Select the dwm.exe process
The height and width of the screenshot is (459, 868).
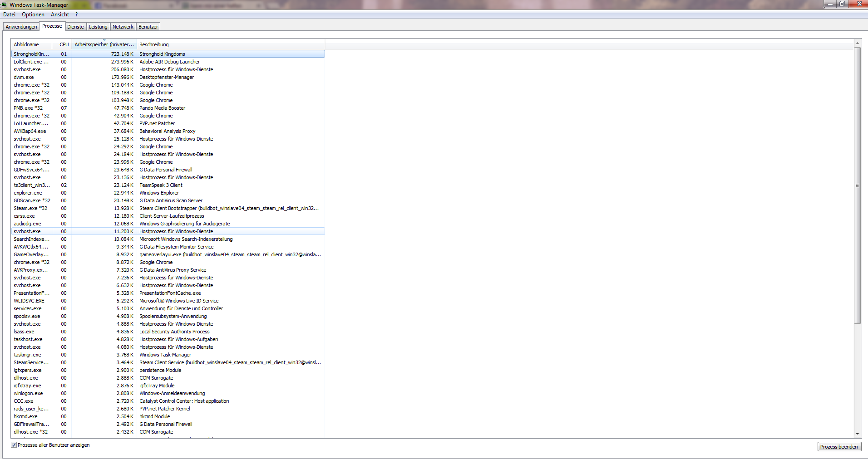pos(168,77)
